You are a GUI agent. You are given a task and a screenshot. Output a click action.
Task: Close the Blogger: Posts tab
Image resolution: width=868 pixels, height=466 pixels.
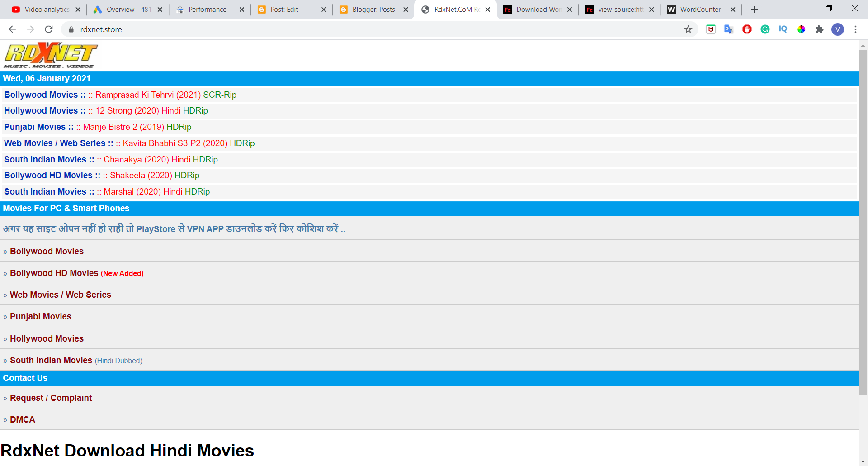(406, 10)
